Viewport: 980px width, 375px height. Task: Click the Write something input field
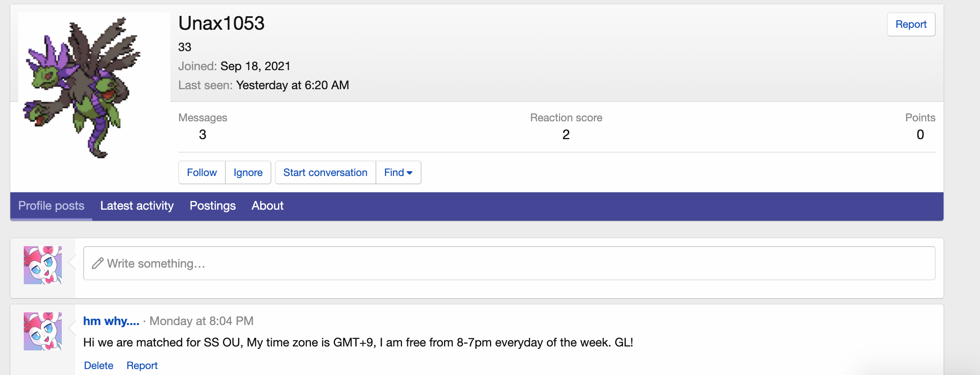click(x=509, y=263)
